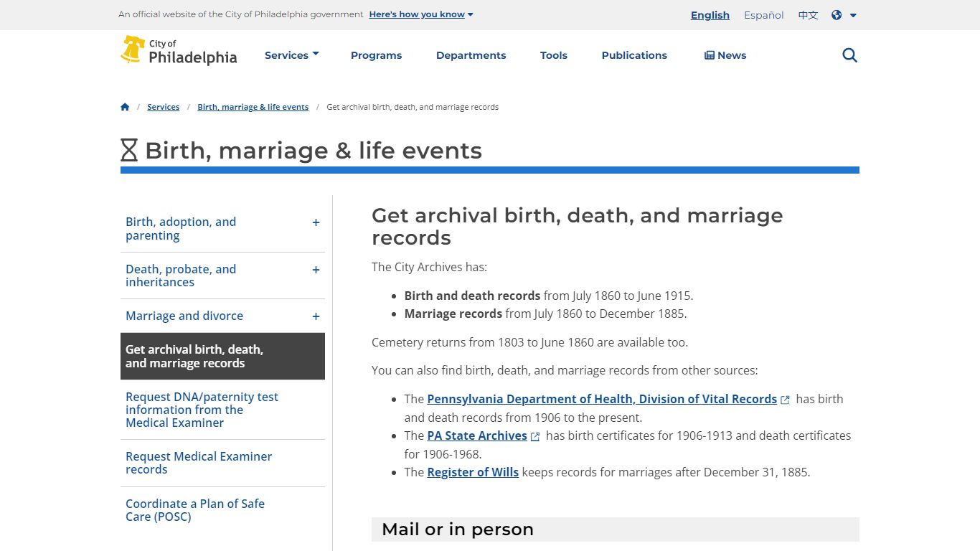
Task: Click "The City Archives has:" text
Action: (x=429, y=267)
